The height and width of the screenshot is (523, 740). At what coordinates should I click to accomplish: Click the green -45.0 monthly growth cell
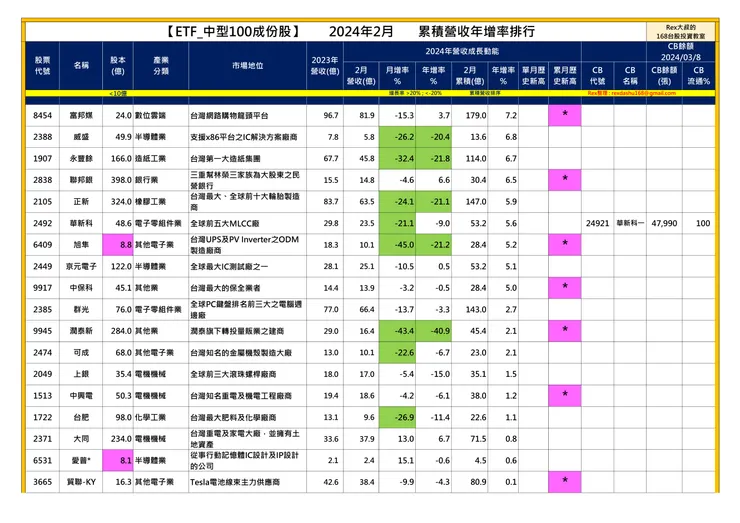pos(397,245)
